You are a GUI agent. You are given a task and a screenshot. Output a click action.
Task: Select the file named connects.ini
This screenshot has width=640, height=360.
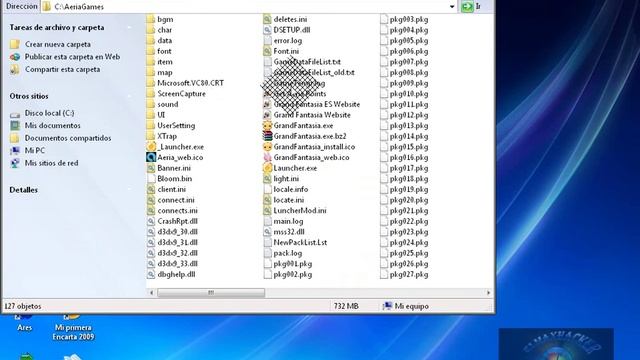(177, 210)
